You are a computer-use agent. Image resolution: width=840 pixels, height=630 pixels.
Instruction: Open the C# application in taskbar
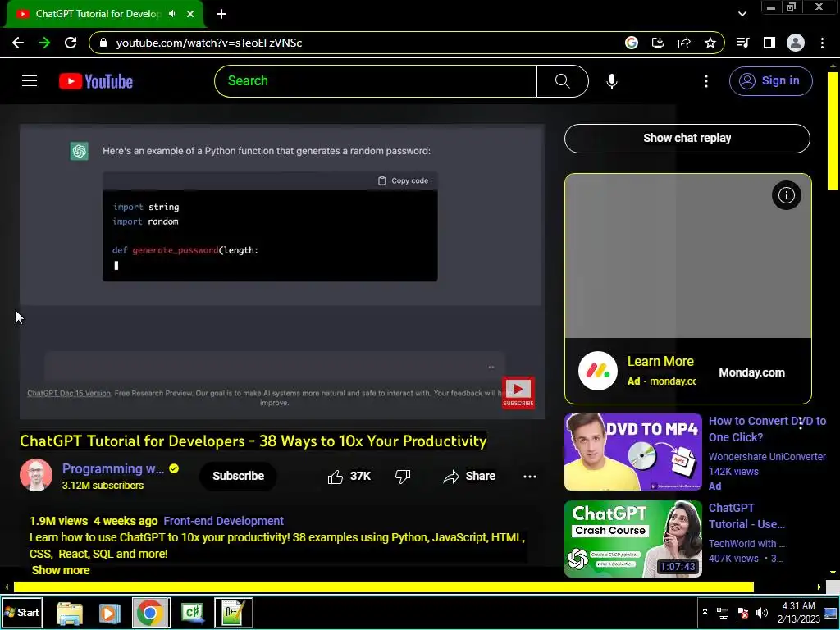(x=192, y=613)
